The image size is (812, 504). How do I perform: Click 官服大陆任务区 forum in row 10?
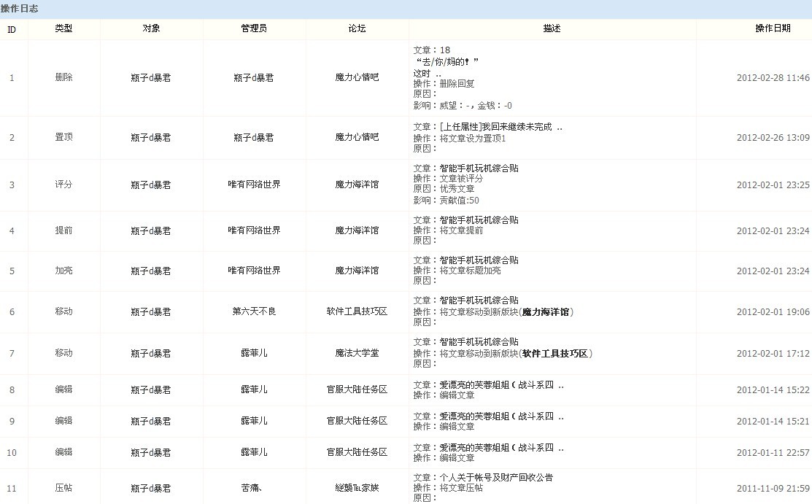coord(357,452)
